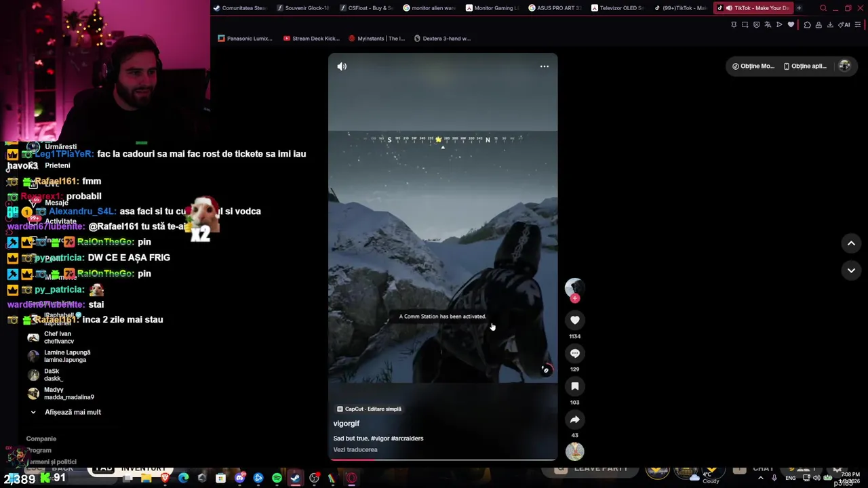Switch to the CSFloat - Buy & Sell tab
The height and width of the screenshot is (488, 868).
[x=366, y=8]
